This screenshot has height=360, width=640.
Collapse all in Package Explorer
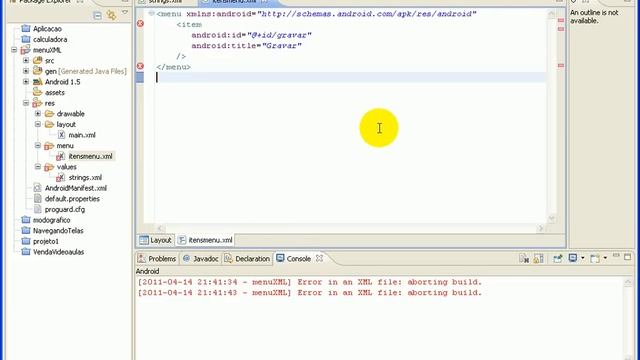(97, 16)
